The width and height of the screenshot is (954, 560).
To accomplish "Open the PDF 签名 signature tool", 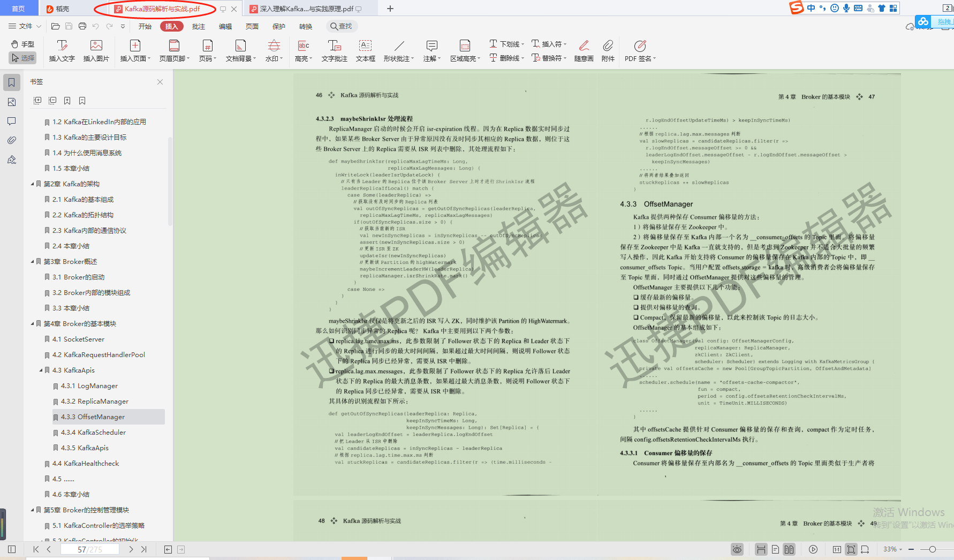I will pyautogui.click(x=640, y=51).
